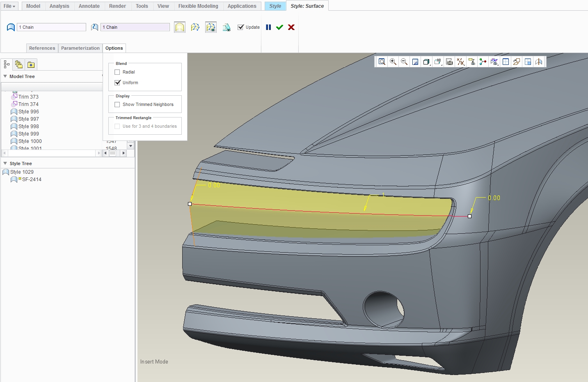Open the Tools tab
Screen dimensions: 588x382
point(142,6)
